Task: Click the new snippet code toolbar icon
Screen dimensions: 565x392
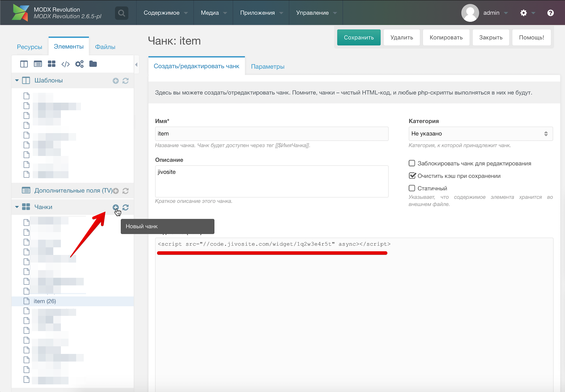Action: point(65,64)
